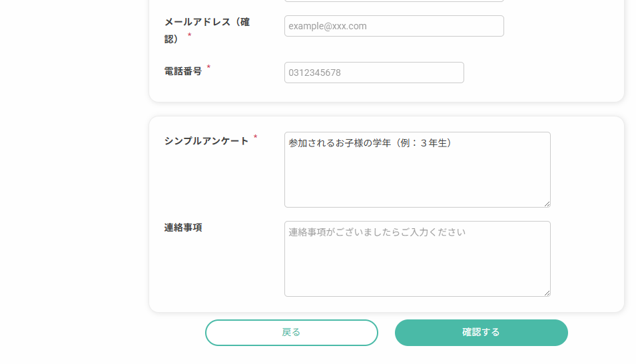Click the red asterisk beside メールアドレス（確認）

point(190,36)
